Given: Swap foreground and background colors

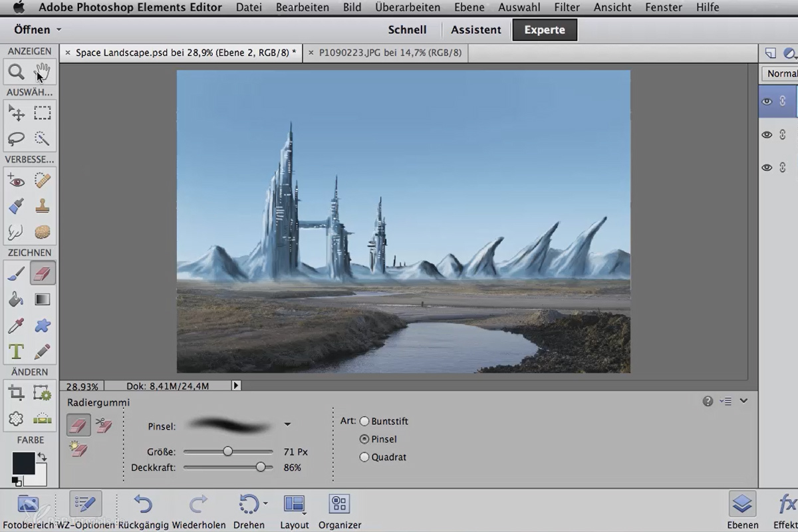Looking at the screenshot, I should 43,457.
